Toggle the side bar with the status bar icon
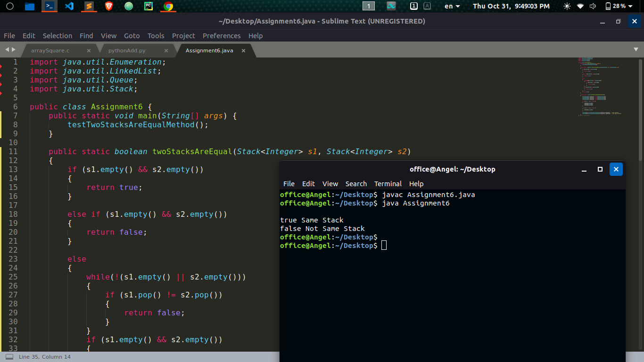The height and width of the screenshot is (362, 644). coord(9,357)
